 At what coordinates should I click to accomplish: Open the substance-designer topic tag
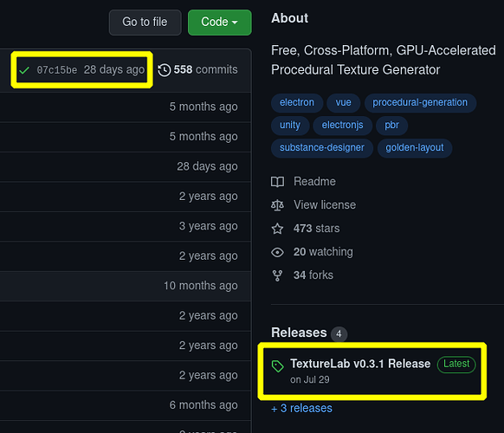pos(322,148)
